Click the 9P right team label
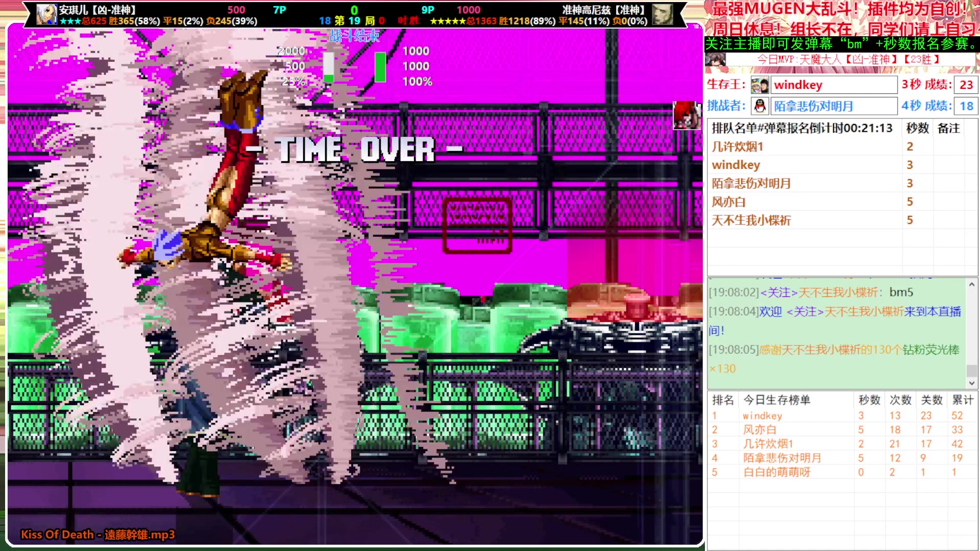 point(428,10)
